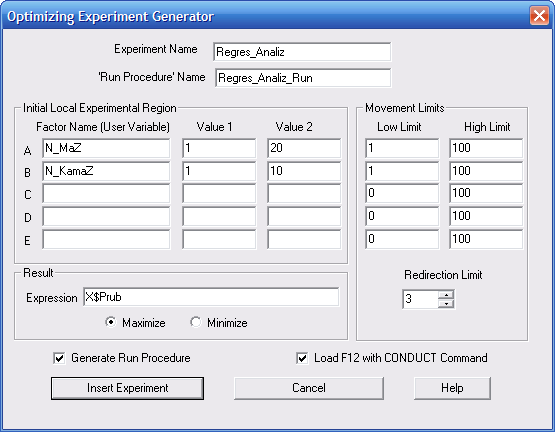Screen dimensions: 555x432
Task: Click Value 2 field containing 20
Action: 304,148
